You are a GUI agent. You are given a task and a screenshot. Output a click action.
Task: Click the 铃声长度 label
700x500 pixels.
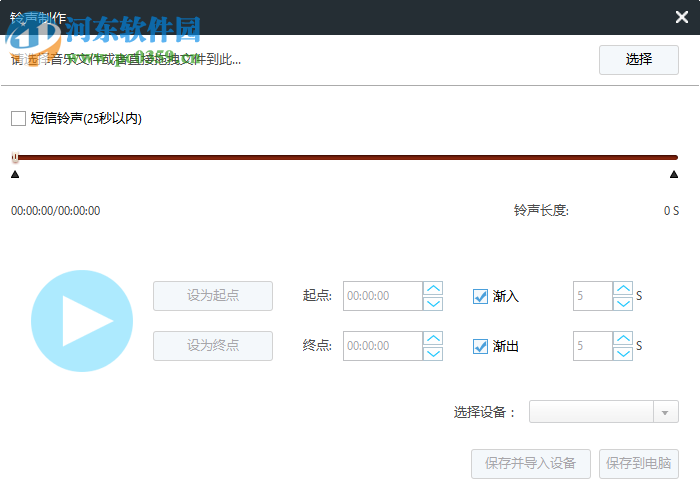pyautogui.click(x=541, y=210)
